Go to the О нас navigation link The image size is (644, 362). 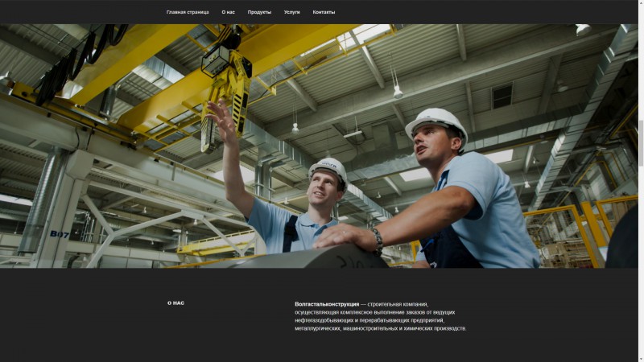coord(228,12)
